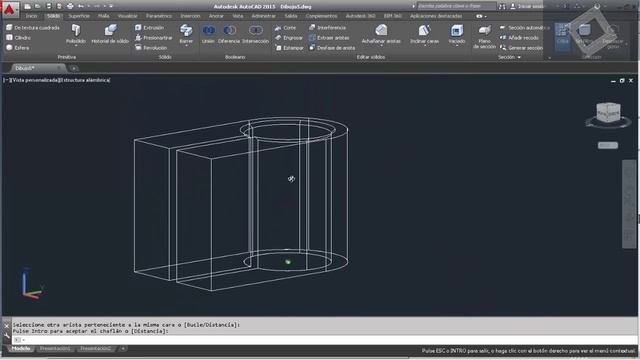Select the Revolución tool
The height and width of the screenshot is (360, 640).
[x=151, y=48]
